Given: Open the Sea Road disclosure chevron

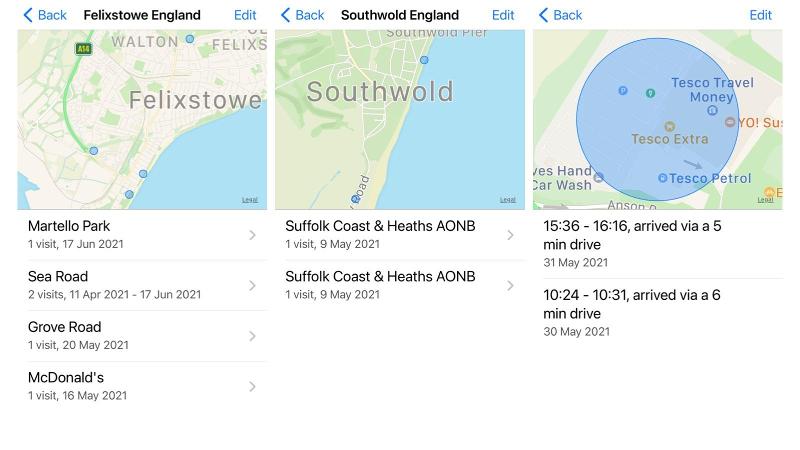Looking at the screenshot, I should (x=252, y=285).
